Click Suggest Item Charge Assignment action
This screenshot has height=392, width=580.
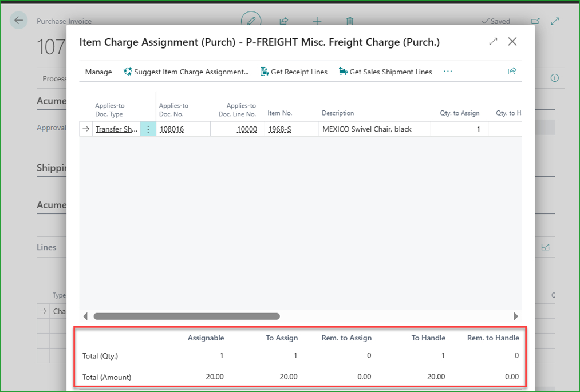[186, 72]
